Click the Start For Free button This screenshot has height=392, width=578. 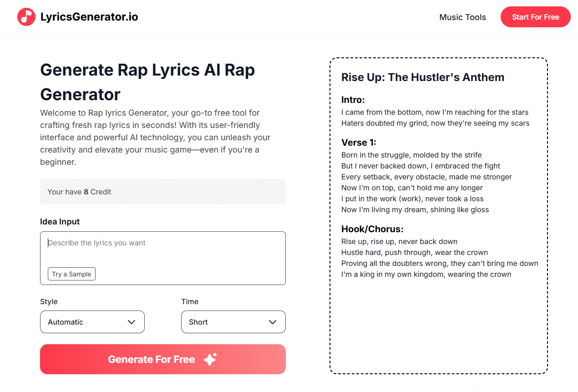coord(535,17)
